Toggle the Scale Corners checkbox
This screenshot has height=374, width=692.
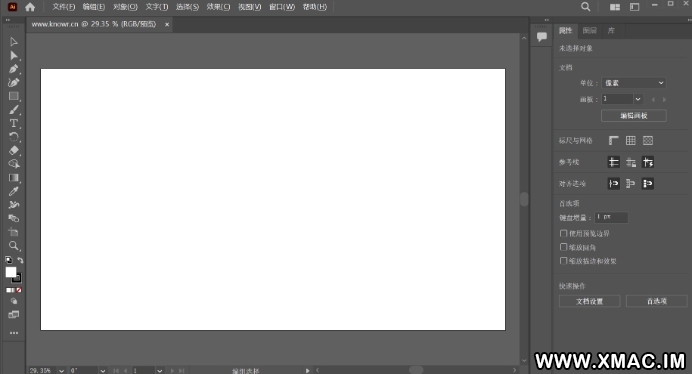point(564,247)
